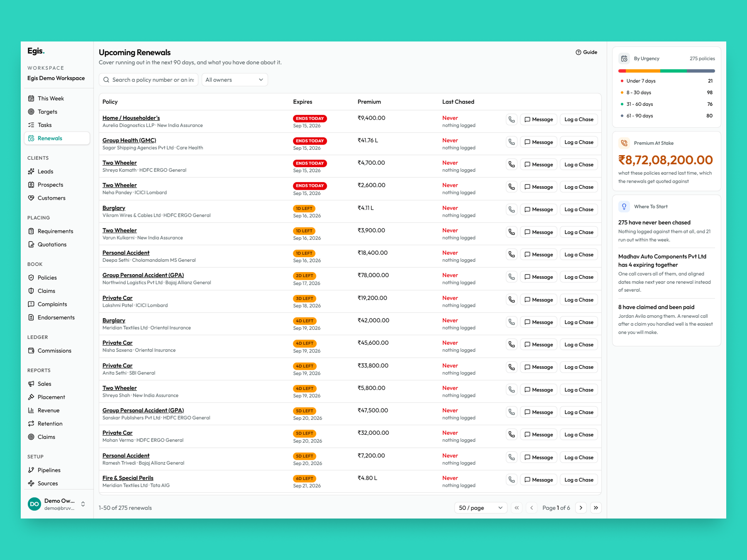747x560 pixels.
Task: Go to the next page of renewals
Action: [581, 508]
